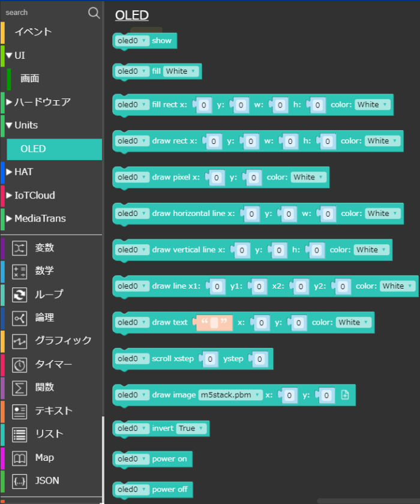
Task: Select the タイマー timer clock icon
Action: pyautogui.click(x=20, y=365)
